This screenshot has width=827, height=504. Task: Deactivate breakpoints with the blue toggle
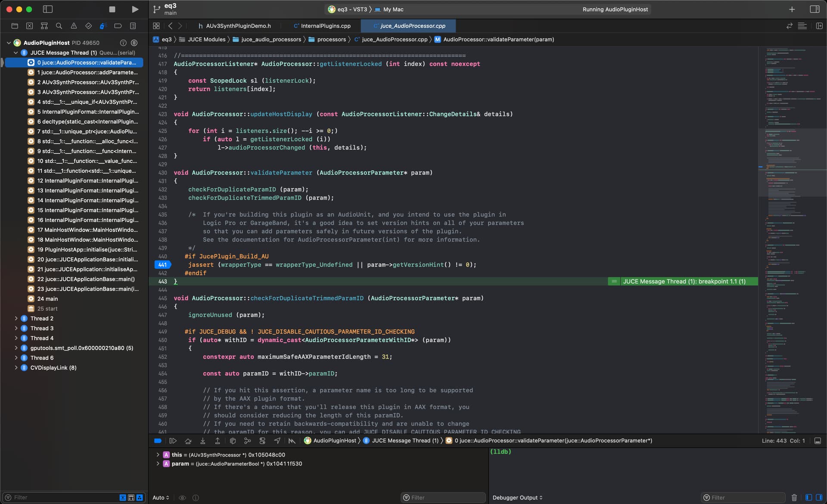point(158,441)
